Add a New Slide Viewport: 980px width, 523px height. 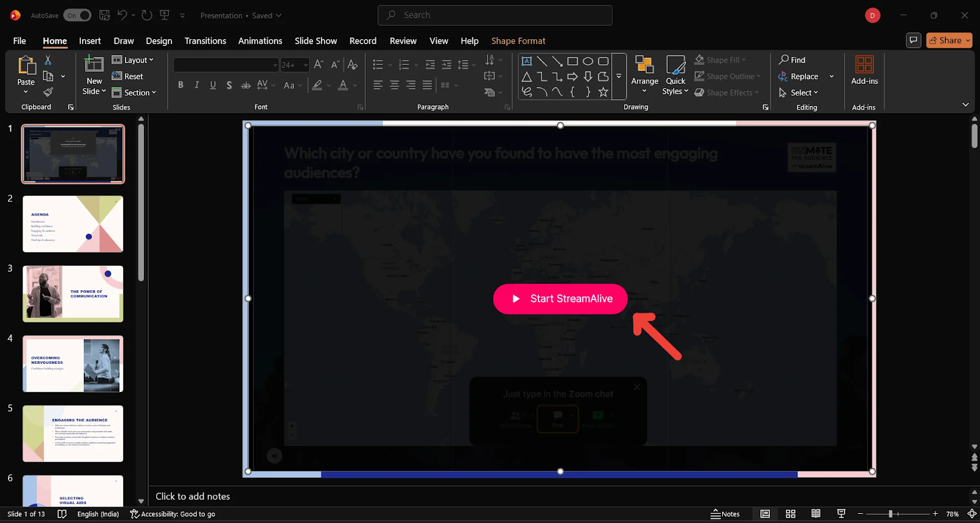pos(94,75)
